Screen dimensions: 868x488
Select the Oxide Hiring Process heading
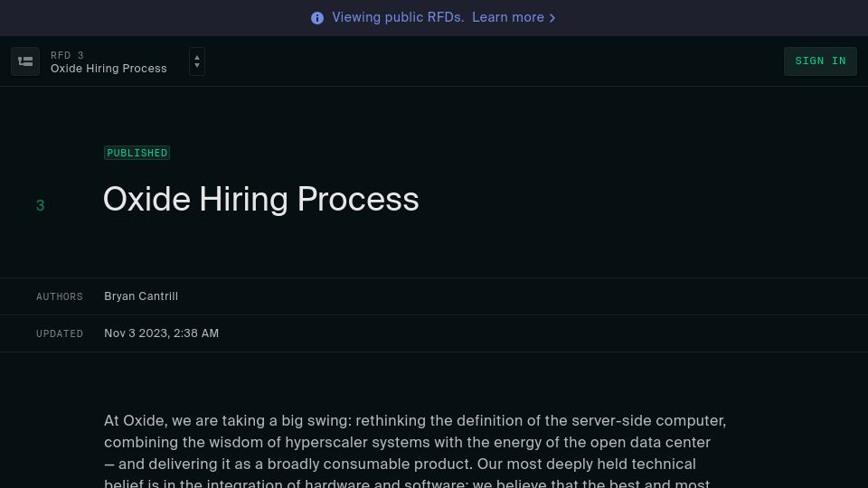(x=260, y=199)
